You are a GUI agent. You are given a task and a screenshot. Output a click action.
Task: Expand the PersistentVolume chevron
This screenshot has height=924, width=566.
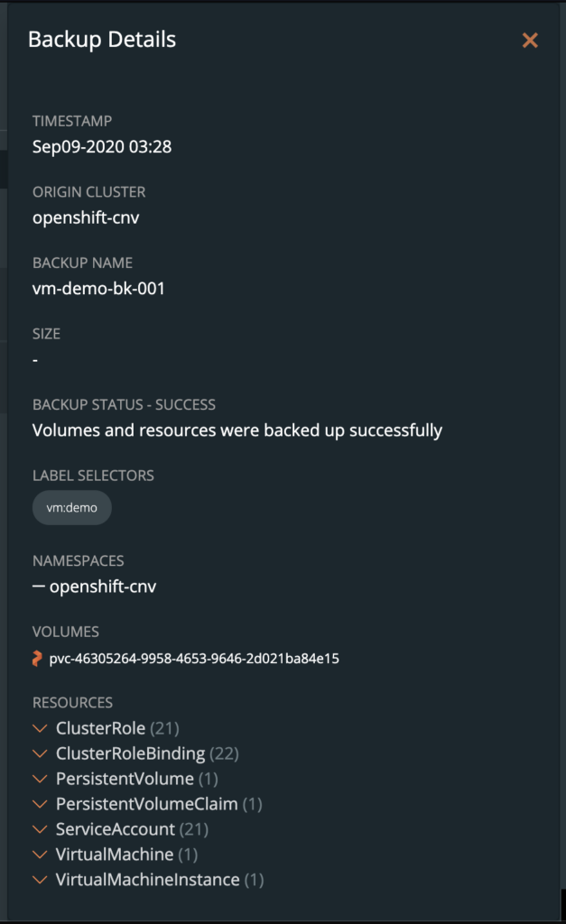pyautogui.click(x=40, y=779)
